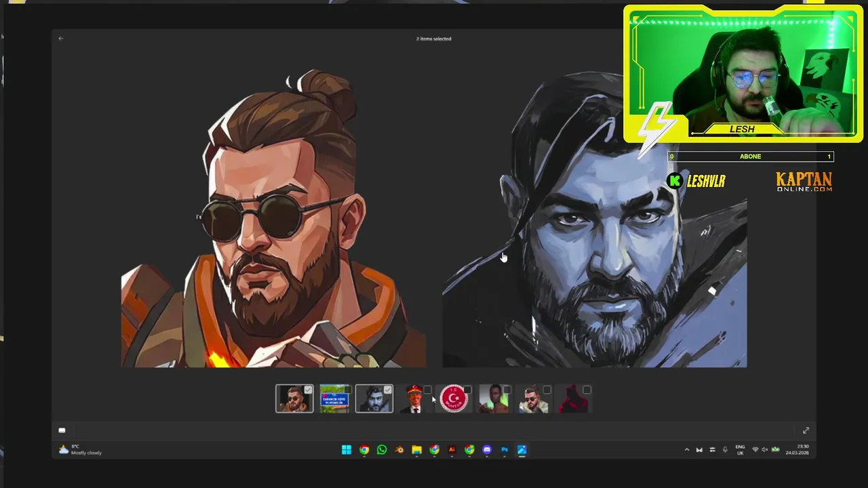
Task: Uncheck the blue-gray bearded portrait checkbox
Action: pos(387,390)
